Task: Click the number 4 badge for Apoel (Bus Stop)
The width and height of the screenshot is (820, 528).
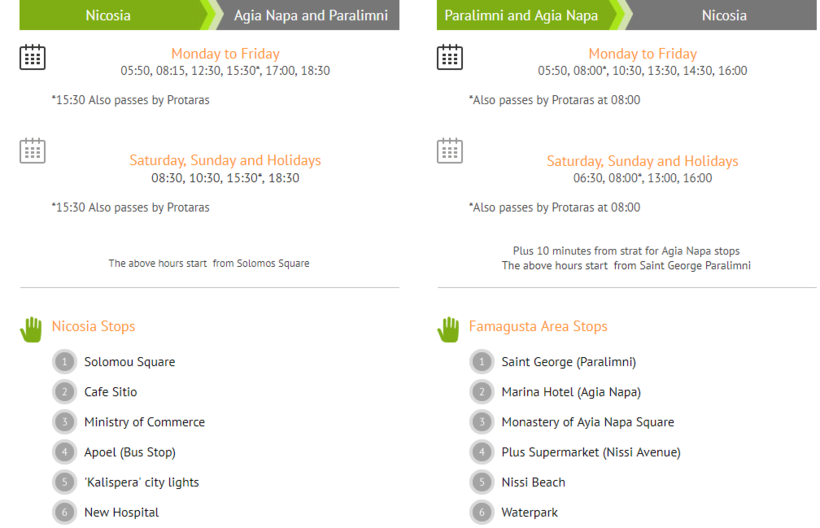Action: [64, 452]
